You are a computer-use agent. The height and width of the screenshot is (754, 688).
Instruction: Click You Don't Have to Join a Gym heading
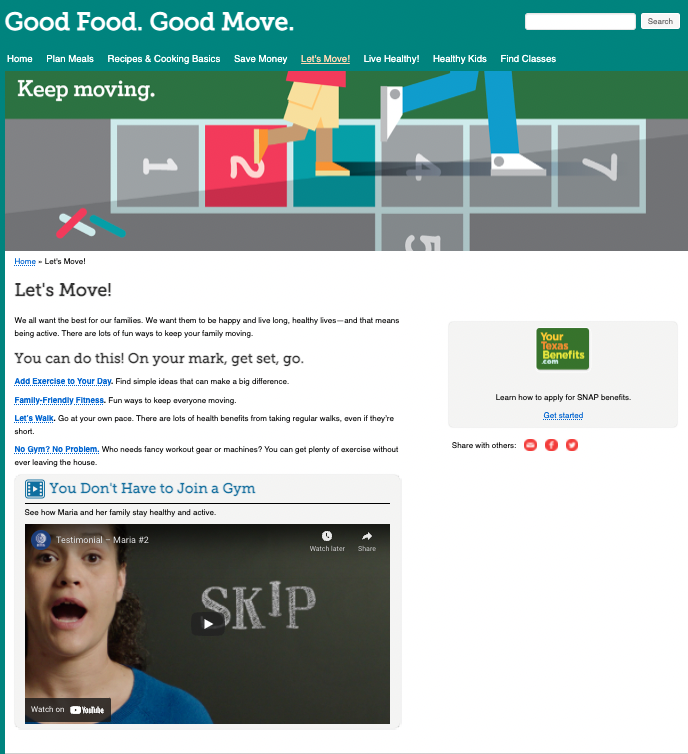click(152, 489)
